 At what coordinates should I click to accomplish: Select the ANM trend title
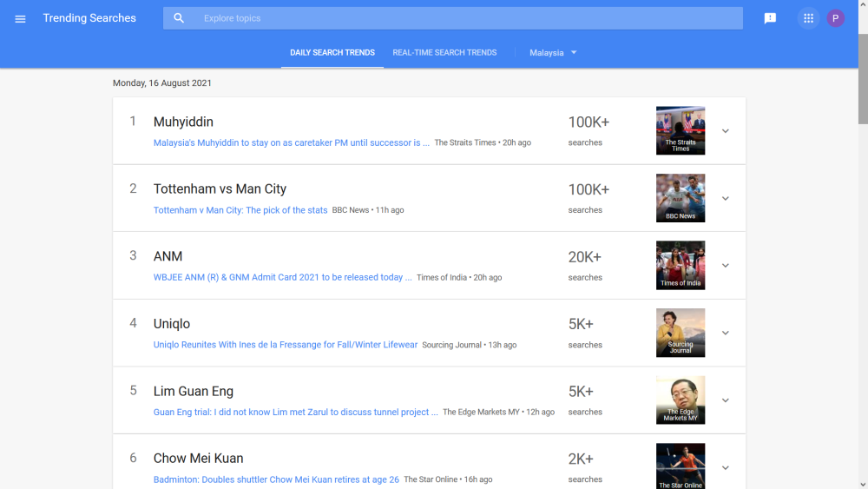tap(168, 256)
